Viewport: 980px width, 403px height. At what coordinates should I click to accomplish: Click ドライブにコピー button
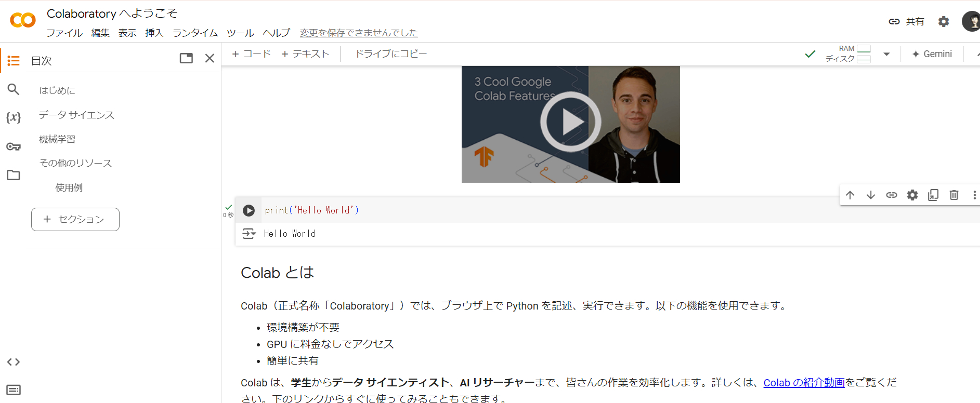391,54
